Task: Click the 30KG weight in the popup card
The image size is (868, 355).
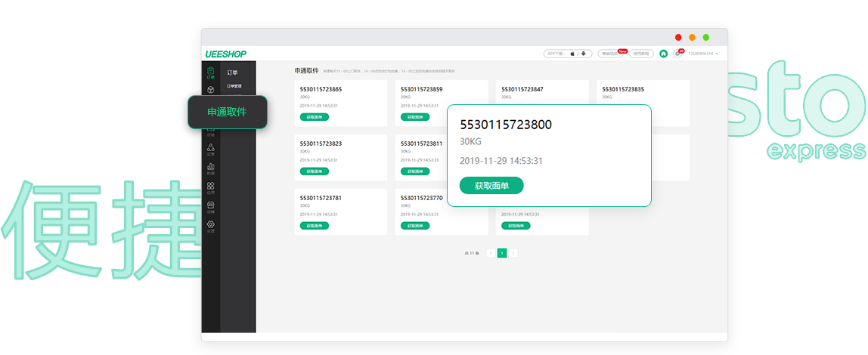Action: pyautogui.click(x=470, y=141)
